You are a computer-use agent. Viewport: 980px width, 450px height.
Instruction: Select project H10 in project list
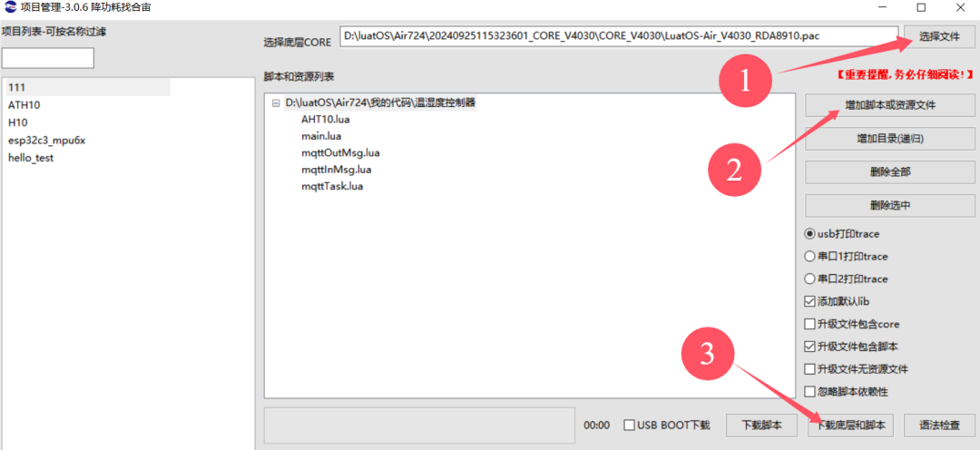[17, 122]
